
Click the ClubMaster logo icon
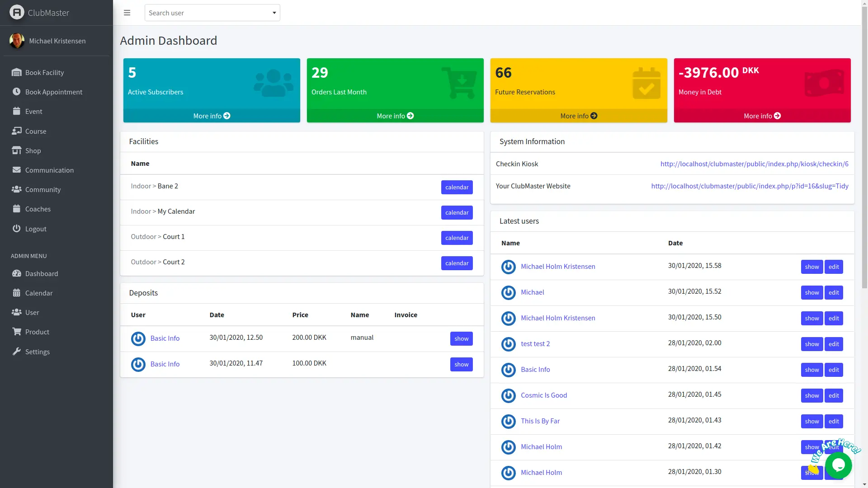tap(17, 12)
